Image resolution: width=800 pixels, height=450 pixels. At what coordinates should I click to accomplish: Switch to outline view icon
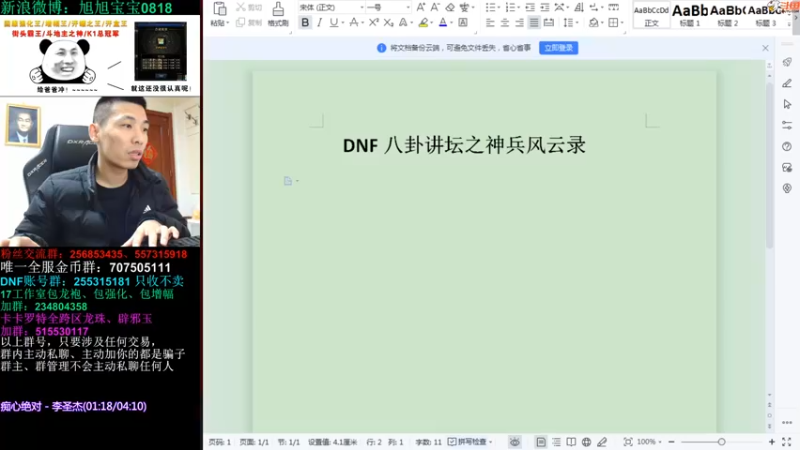tap(556, 442)
